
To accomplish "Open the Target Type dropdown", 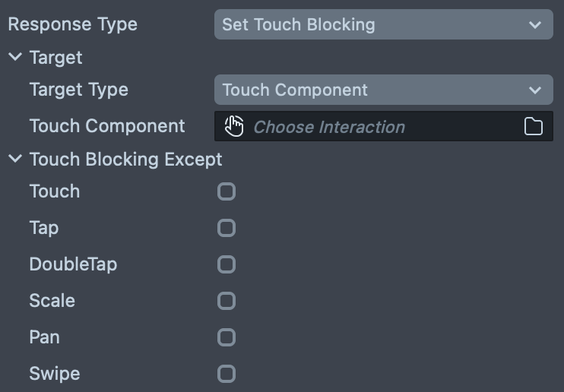I will click(383, 90).
